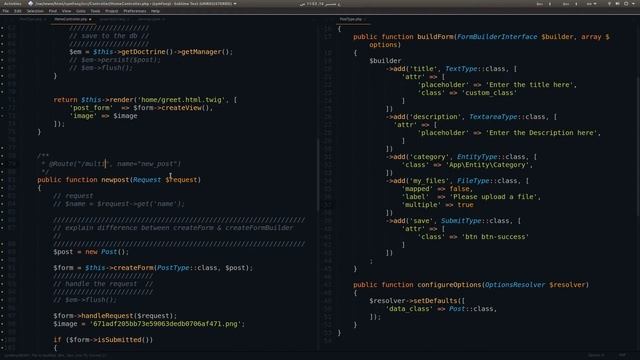Click 'public function configureOptions(' line
The width and height of the screenshot is (640, 360).
tap(471, 285)
